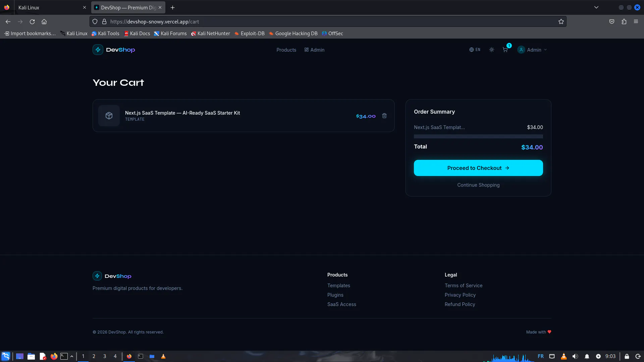Click the DevShop logo in footer
Screen dimensions: 644x362
pyautogui.click(x=112, y=276)
